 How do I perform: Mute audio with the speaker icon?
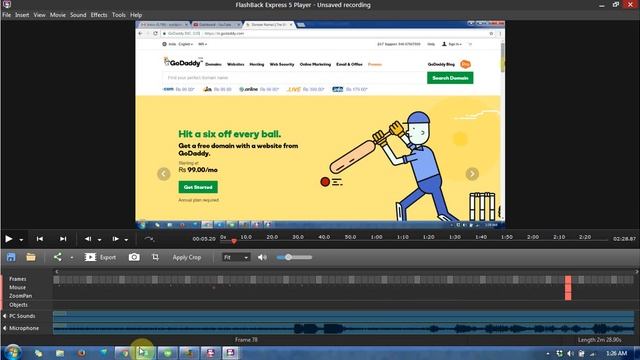(x=262, y=257)
